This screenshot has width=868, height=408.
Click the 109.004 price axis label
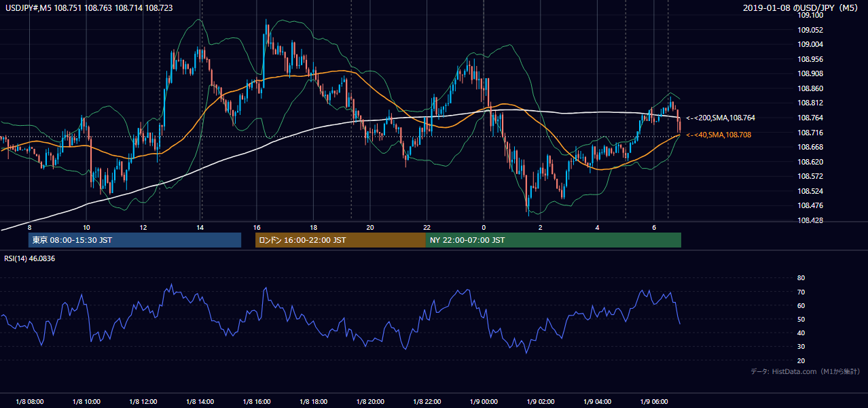point(810,44)
